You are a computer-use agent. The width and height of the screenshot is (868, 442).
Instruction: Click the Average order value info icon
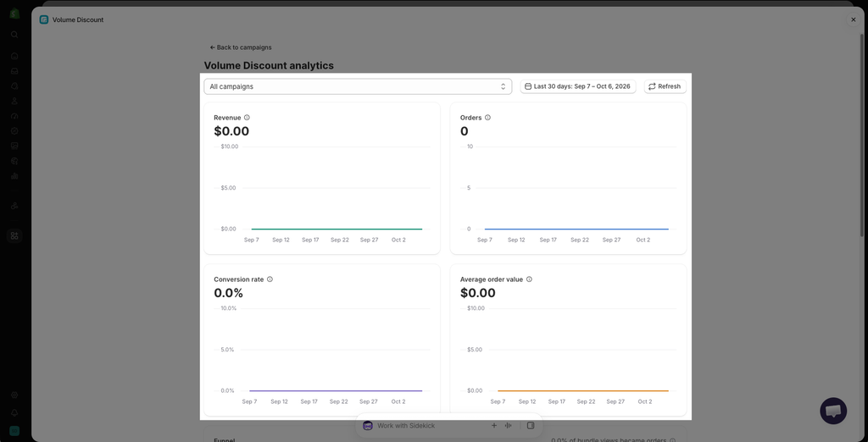click(x=529, y=279)
